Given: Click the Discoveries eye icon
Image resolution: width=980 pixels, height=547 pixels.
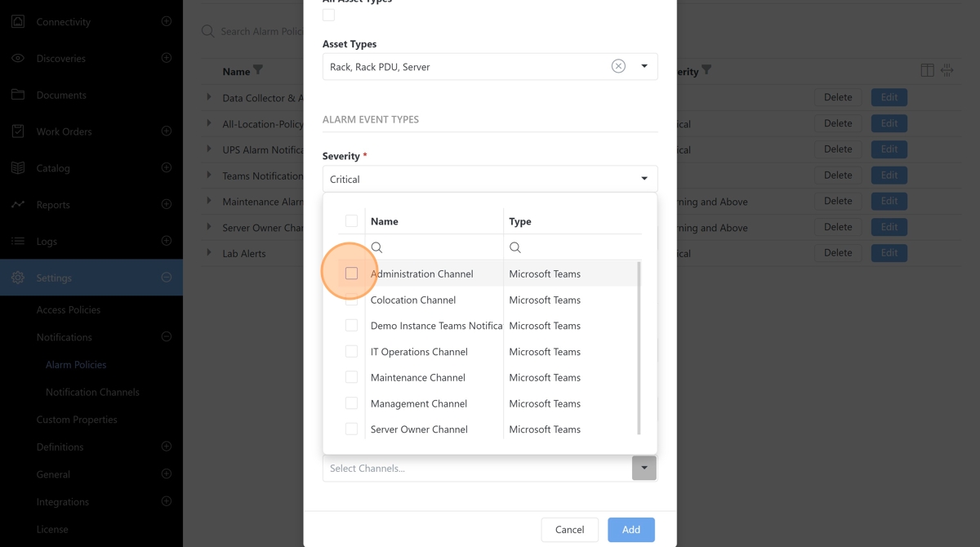Looking at the screenshot, I should pyautogui.click(x=18, y=58).
